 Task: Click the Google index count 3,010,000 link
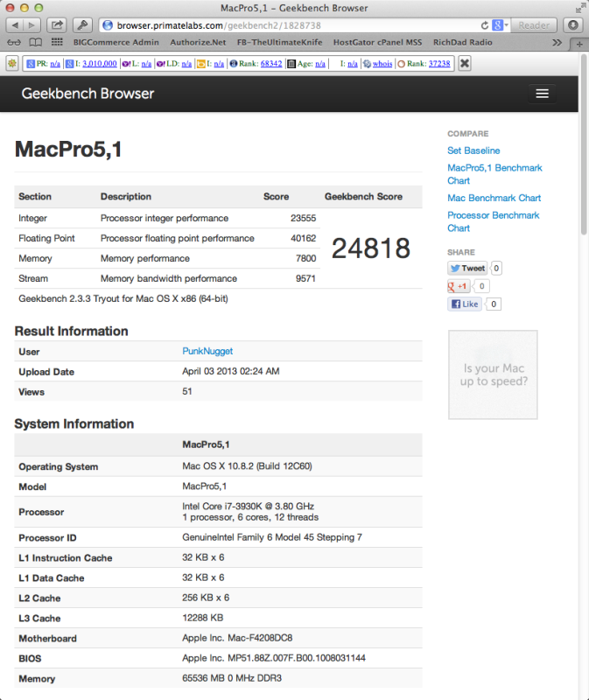100,64
